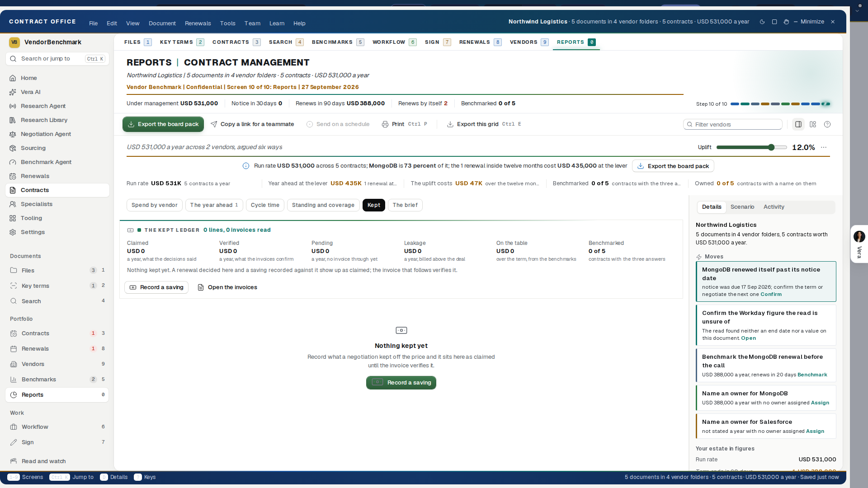Open Benchmarks under Portfolio
This screenshot has width=868, height=488.
[57, 380]
